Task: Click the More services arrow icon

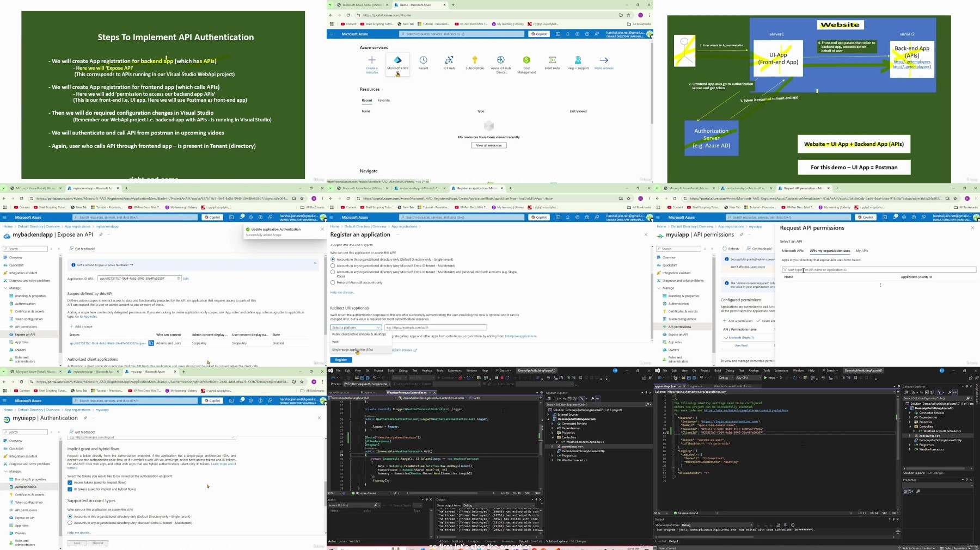Action: click(604, 60)
